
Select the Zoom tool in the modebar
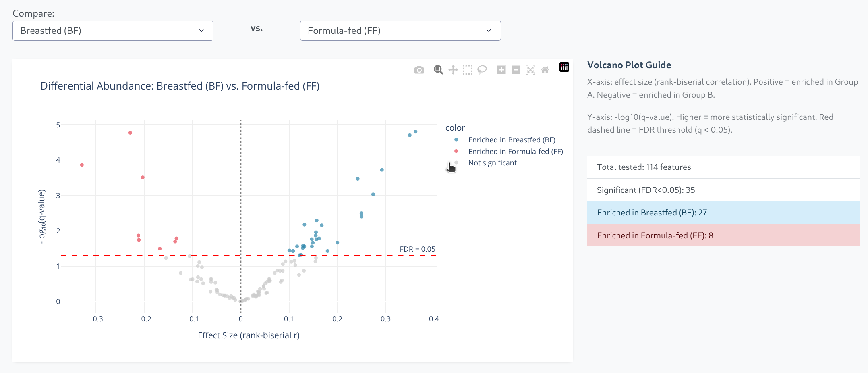pos(438,69)
